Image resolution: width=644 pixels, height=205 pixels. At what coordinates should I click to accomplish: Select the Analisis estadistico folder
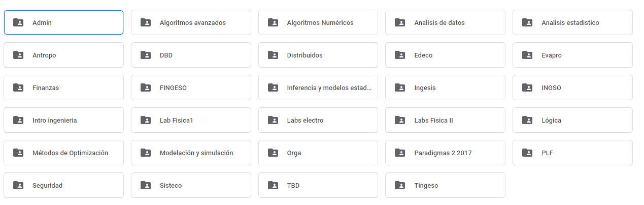(x=572, y=22)
